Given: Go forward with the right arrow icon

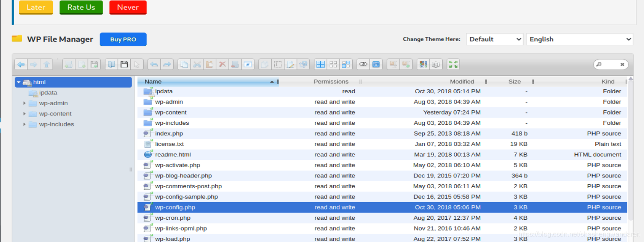Looking at the screenshot, I should [x=34, y=65].
